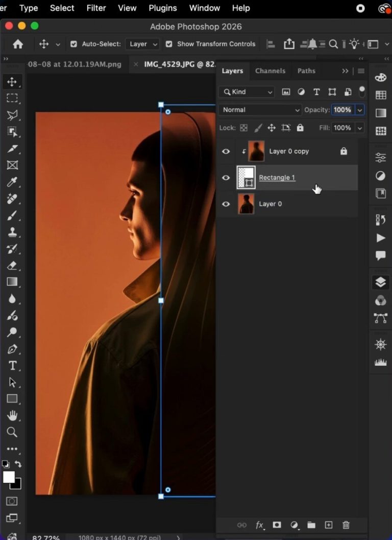The image size is (392, 540).
Task: Click the foreground color swatch
Action: tap(8, 477)
